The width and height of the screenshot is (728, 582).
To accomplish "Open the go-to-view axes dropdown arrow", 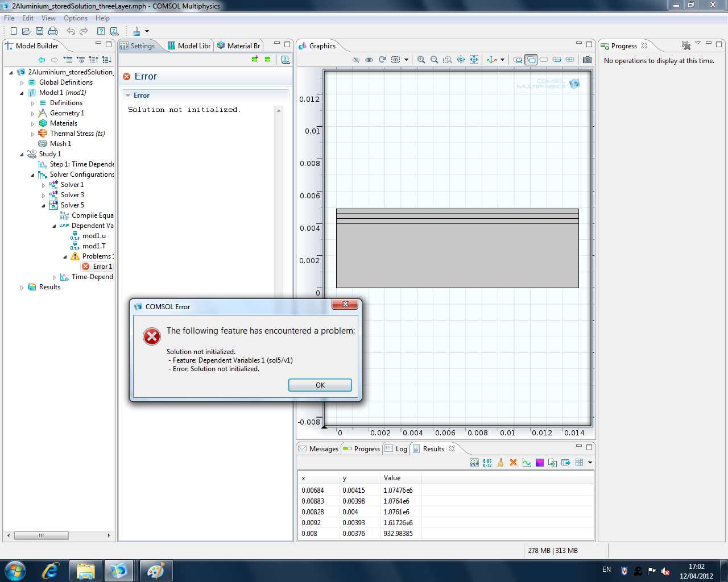I will coord(502,60).
